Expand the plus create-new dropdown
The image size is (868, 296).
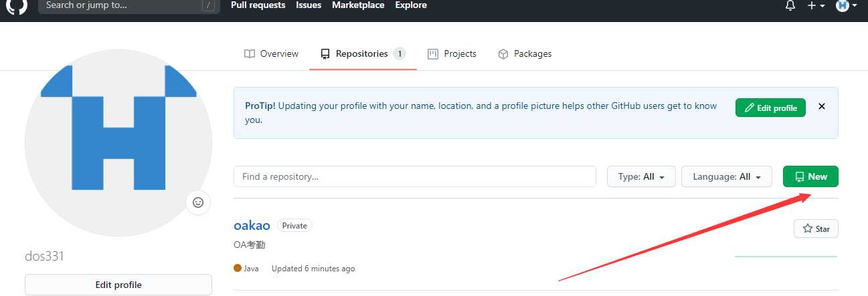click(816, 5)
